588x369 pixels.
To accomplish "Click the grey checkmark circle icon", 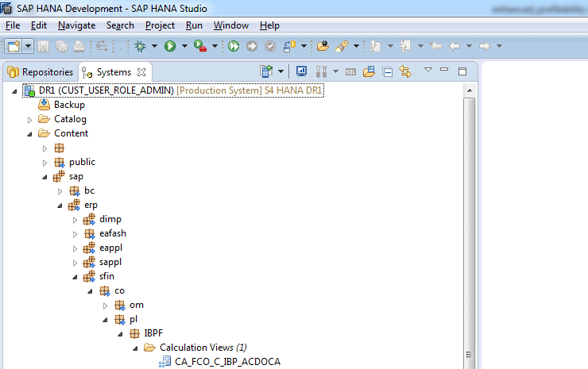I will point(270,46).
